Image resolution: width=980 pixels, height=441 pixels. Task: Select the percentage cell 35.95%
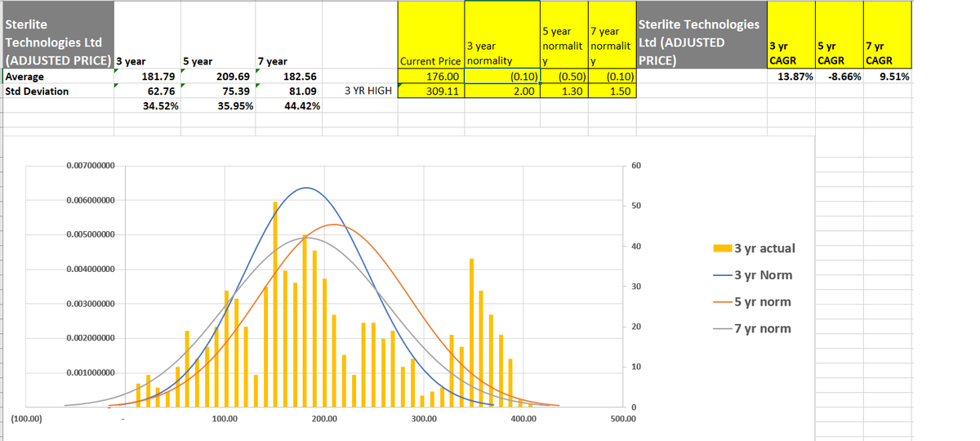coord(218,106)
